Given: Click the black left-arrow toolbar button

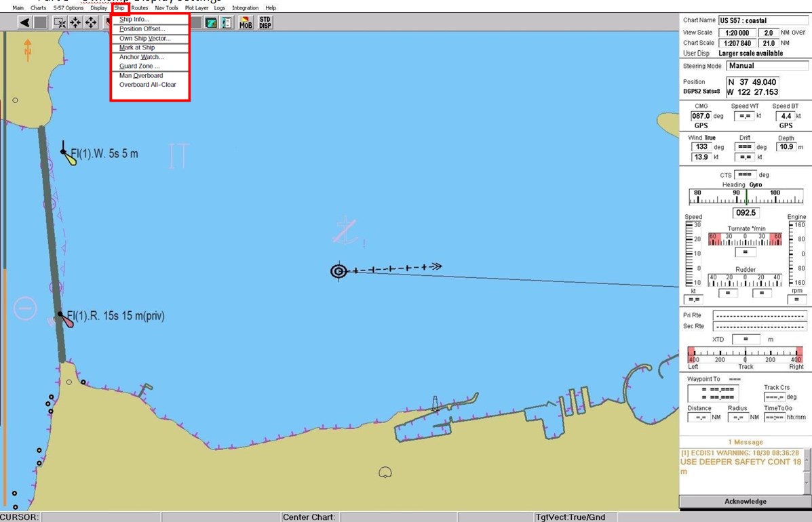Looking at the screenshot, I should (24, 22).
